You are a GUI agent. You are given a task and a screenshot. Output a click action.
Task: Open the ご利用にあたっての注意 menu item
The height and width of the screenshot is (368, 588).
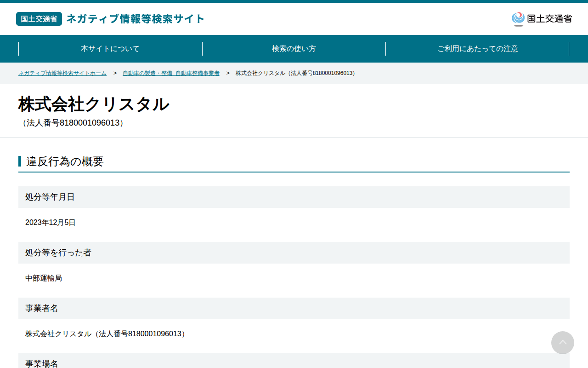click(478, 49)
